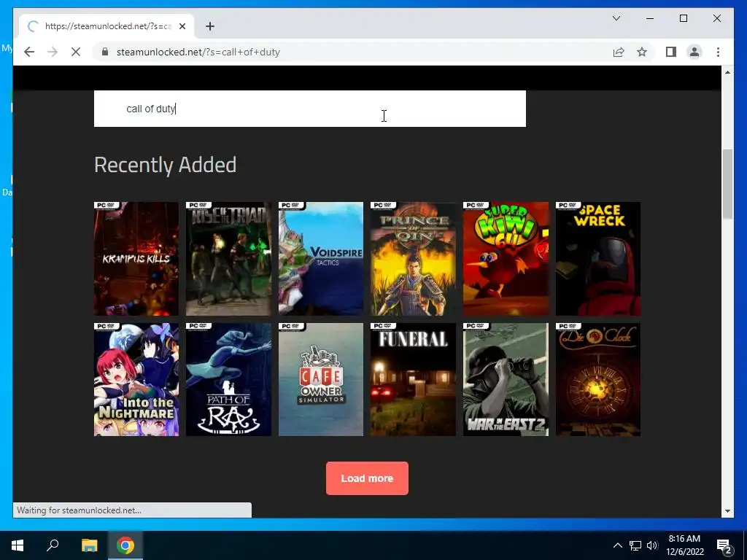
Task: Open the Voidspire Tactics game cover
Action: [321, 259]
